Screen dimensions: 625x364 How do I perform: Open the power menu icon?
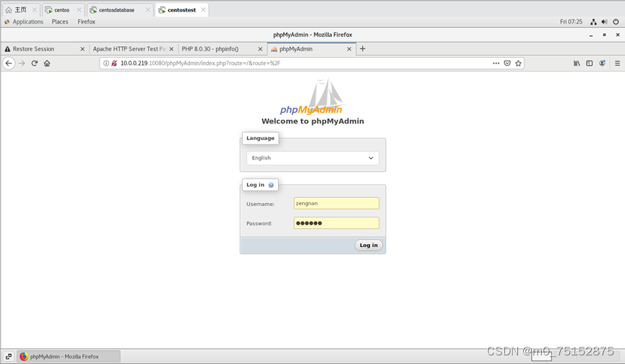[x=616, y=22]
